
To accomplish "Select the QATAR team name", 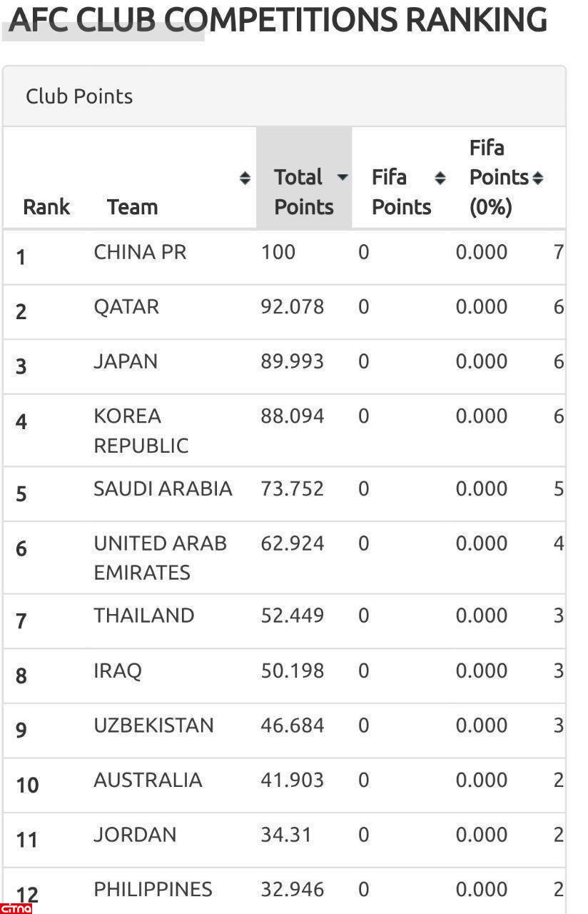I will pyautogui.click(x=126, y=307).
